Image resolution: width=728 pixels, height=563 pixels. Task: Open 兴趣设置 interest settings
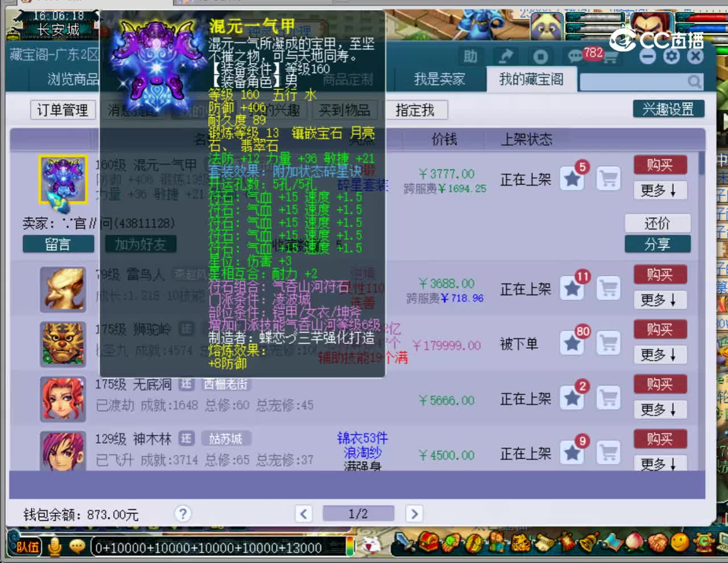click(x=668, y=109)
